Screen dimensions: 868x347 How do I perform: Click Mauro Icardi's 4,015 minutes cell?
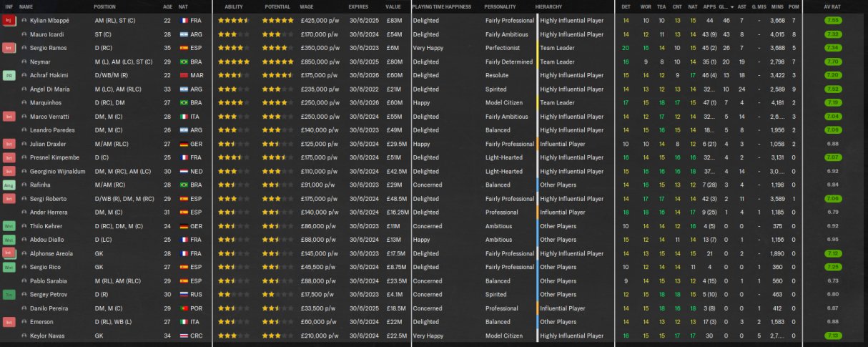point(776,34)
